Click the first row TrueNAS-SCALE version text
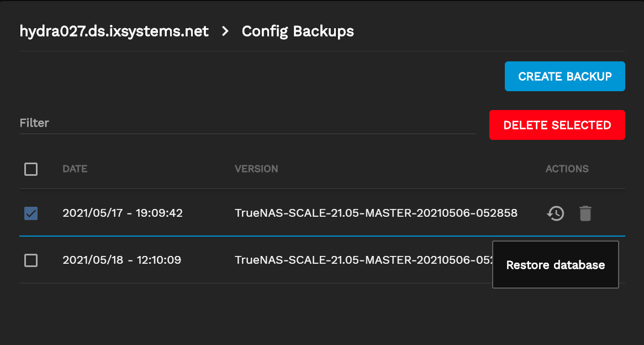 (x=376, y=213)
